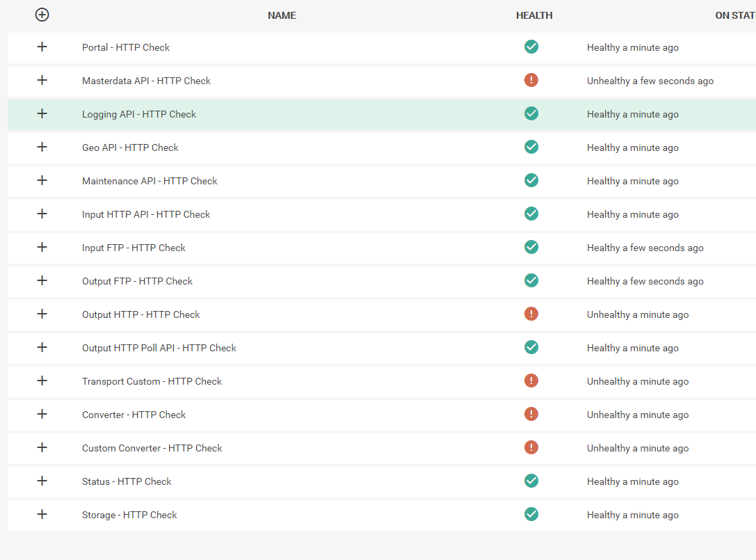Expand the Output HTTP Poll API row
756x560 pixels.
pyautogui.click(x=42, y=347)
